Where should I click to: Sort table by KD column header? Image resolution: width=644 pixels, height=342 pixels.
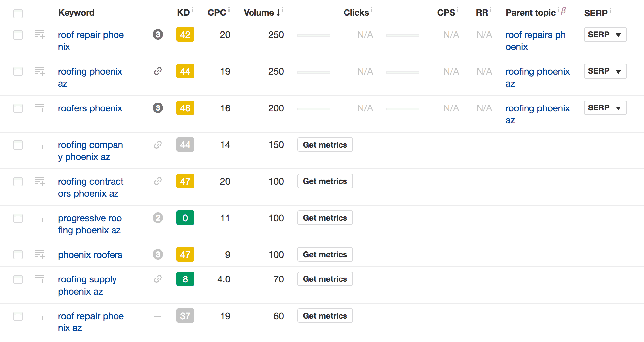[183, 13]
